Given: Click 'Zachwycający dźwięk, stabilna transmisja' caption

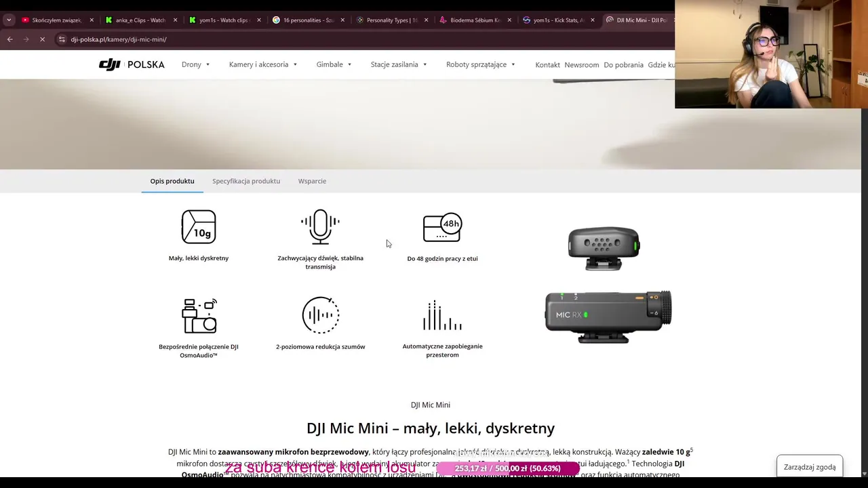Looking at the screenshot, I should 320,262.
